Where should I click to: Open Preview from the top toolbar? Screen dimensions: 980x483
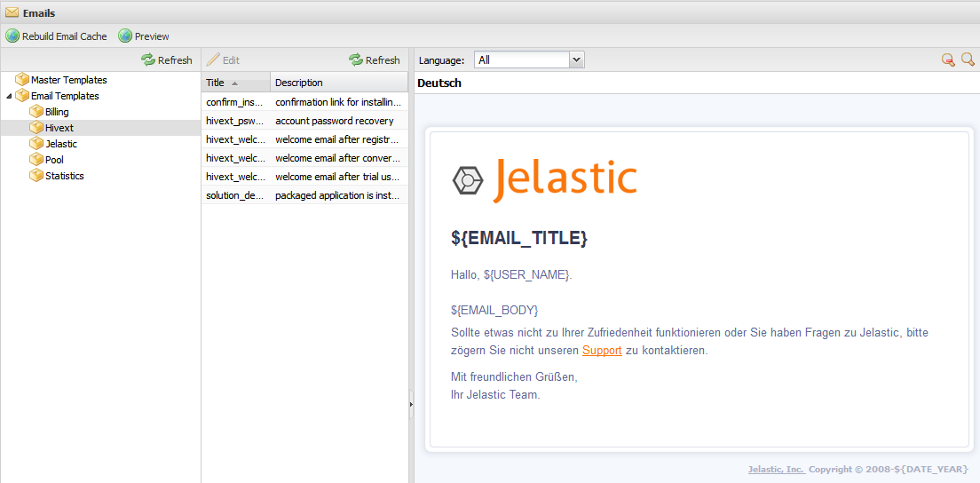pos(152,36)
